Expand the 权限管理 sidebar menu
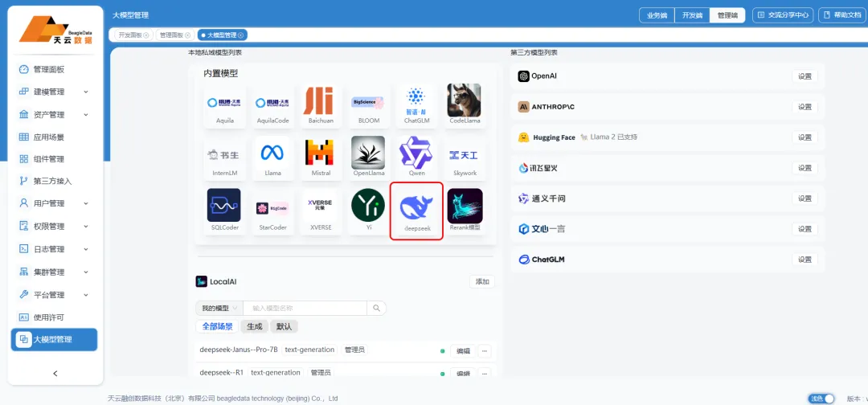The image size is (868, 405). point(55,226)
